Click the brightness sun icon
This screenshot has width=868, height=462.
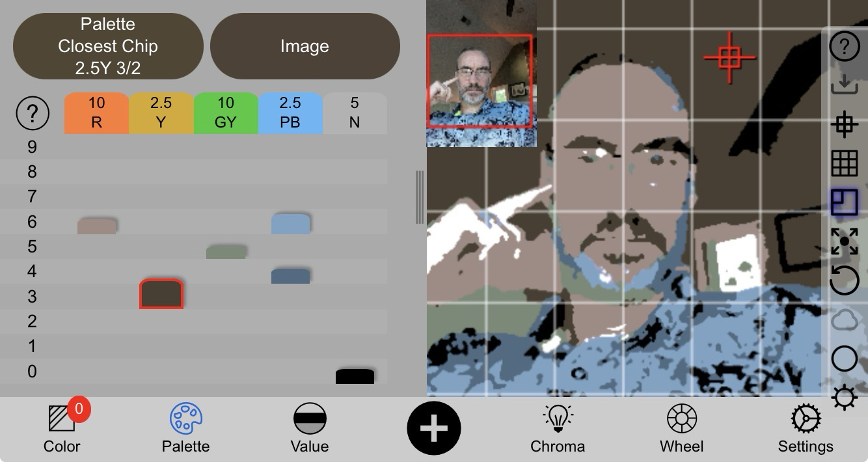(845, 397)
